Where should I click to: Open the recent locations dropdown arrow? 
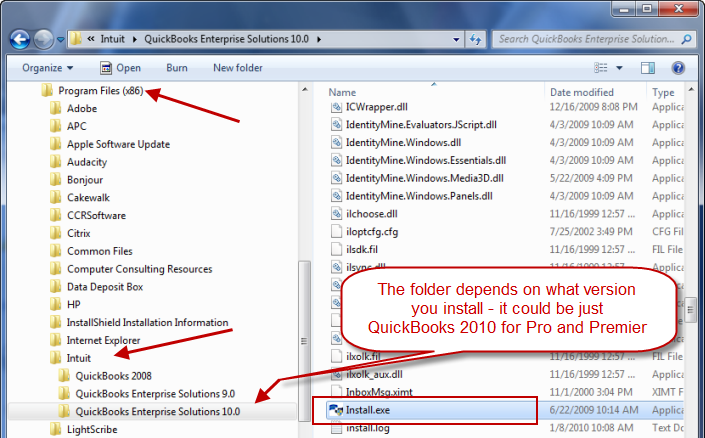click(x=61, y=40)
